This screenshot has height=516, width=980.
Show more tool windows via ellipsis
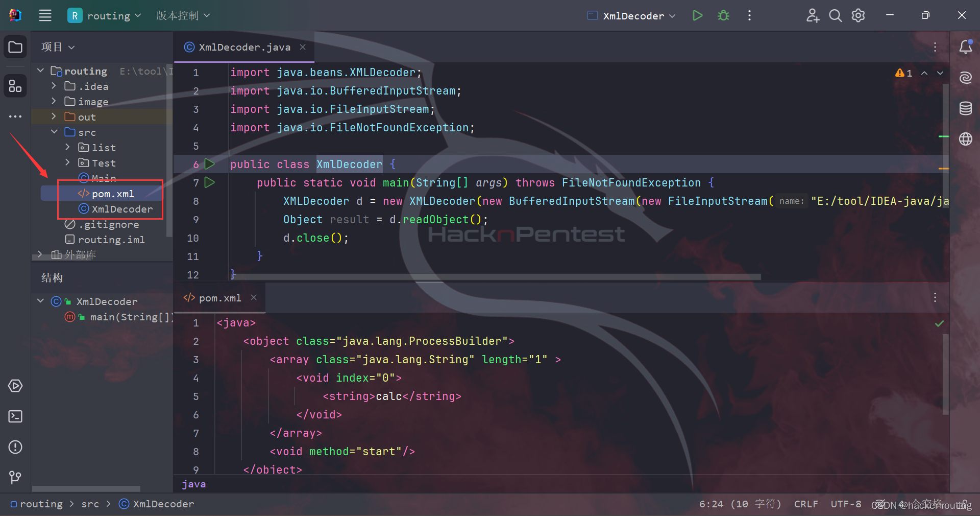point(15,116)
